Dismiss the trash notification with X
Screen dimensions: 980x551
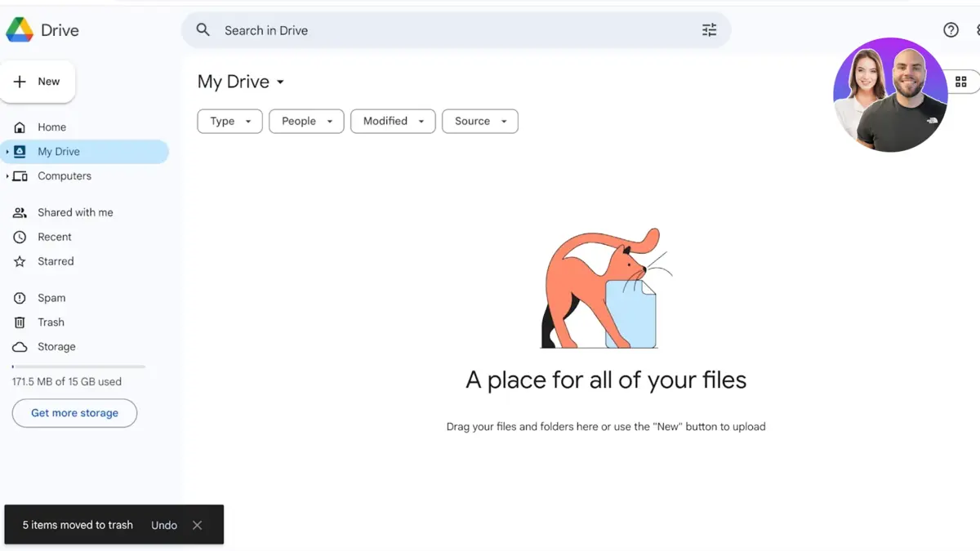click(x=197, y=525)
